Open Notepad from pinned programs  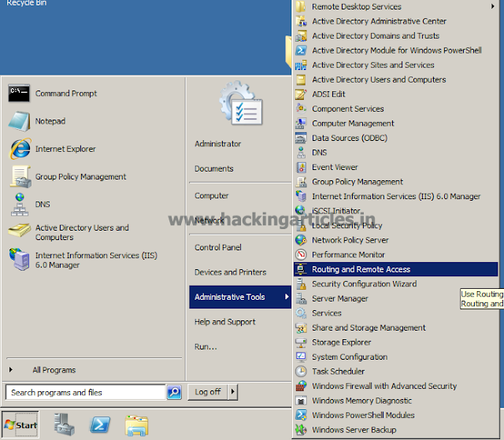(50, 121)
